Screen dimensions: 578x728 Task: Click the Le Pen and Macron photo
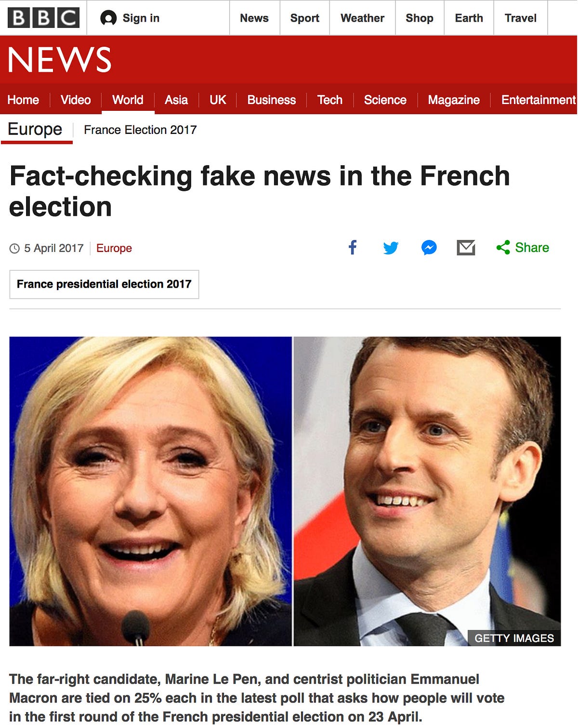coord(285,491)
